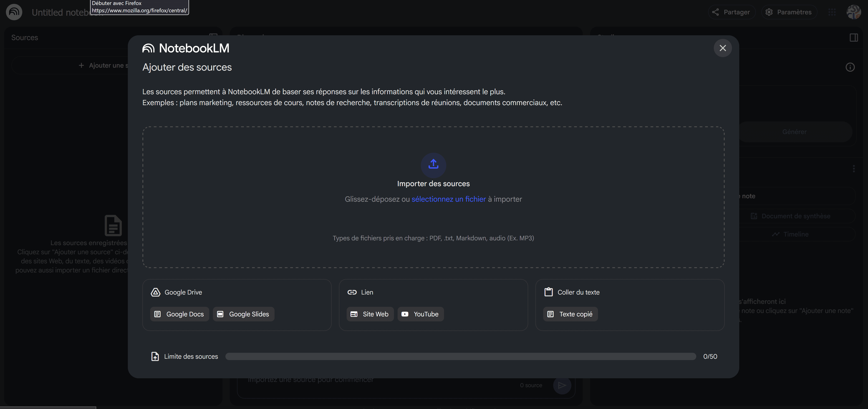Click the 'Importer des sources' heading
This screenshot has height=409, width=868.
tap(433, 184)
